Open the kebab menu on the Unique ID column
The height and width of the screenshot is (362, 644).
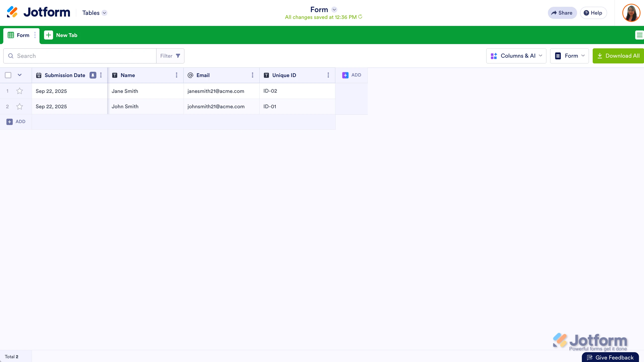point(328,75)
